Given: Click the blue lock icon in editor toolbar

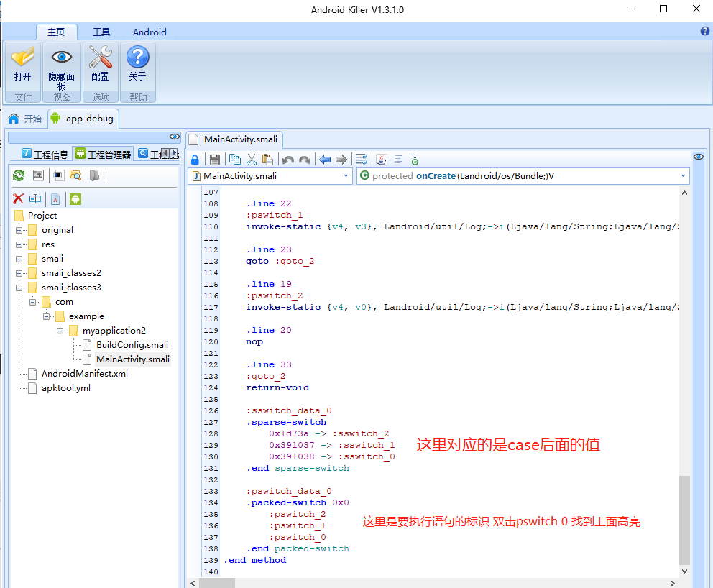Looking at the screenshot, I should [195, 160].
